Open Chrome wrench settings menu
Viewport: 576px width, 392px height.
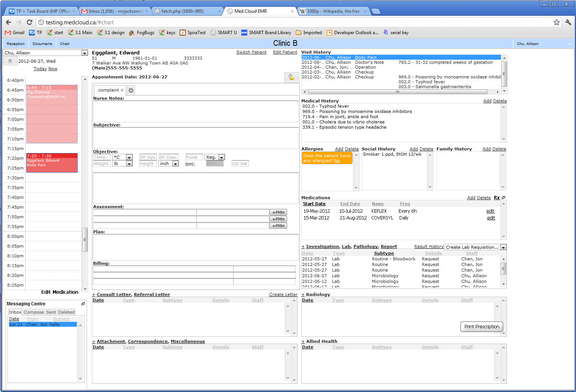pos(568,22)
